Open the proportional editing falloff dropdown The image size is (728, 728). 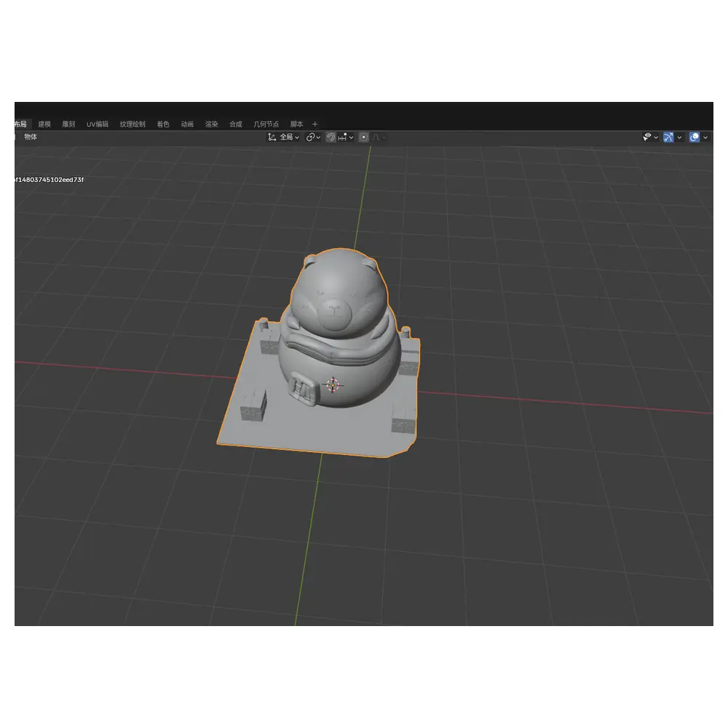point(379,138)
